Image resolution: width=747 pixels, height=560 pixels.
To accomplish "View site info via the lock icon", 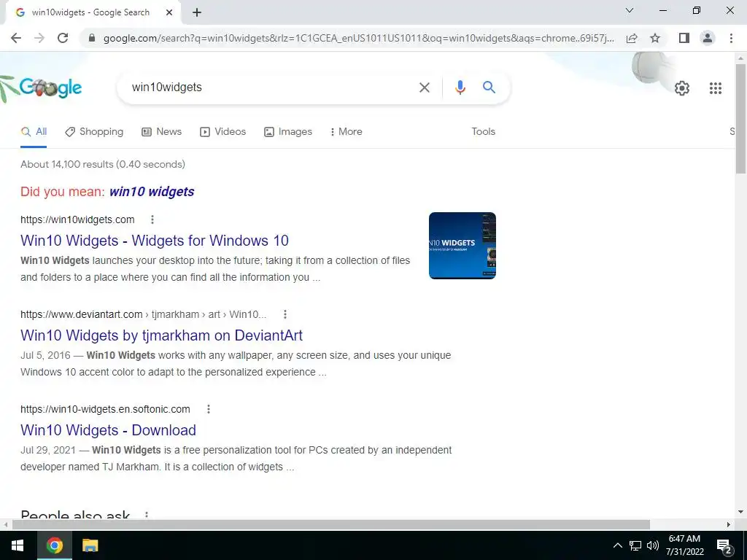I will (x=92, y=38).
